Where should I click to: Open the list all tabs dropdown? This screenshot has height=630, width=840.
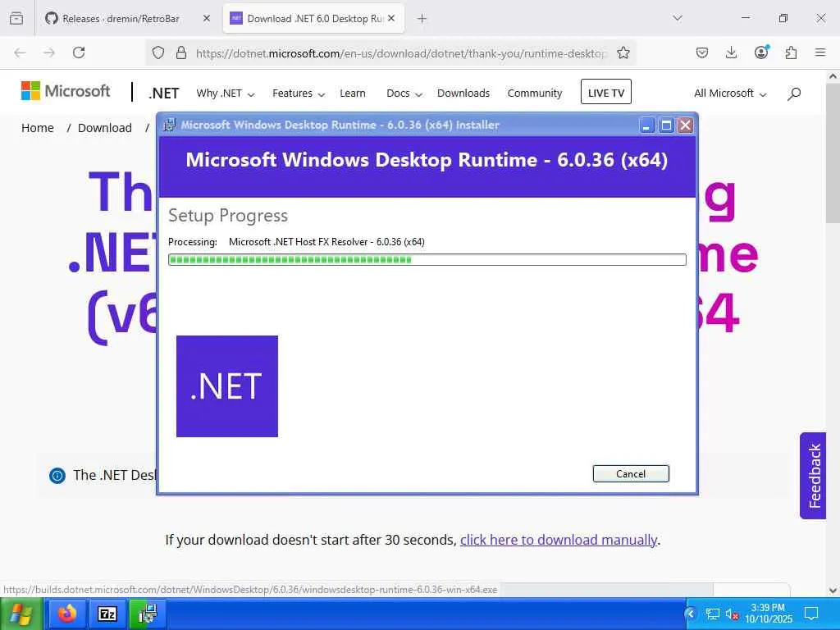tap(677, 18)
